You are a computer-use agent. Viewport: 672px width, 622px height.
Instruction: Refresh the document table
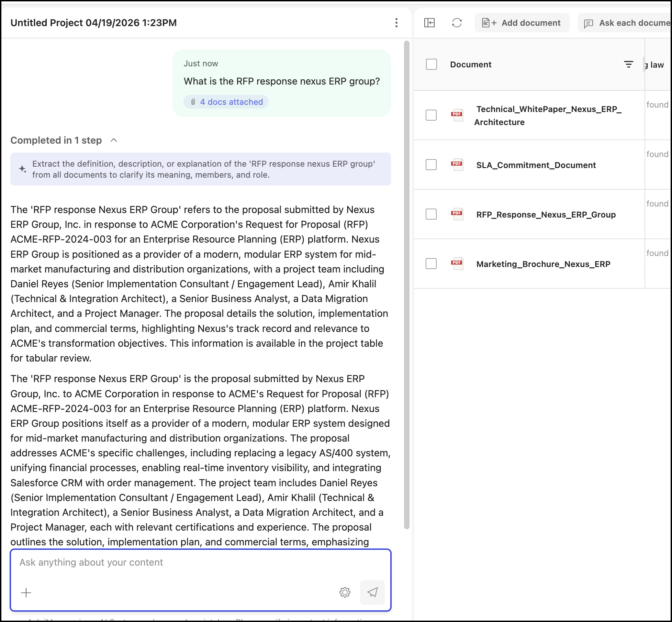coord(457,23)
